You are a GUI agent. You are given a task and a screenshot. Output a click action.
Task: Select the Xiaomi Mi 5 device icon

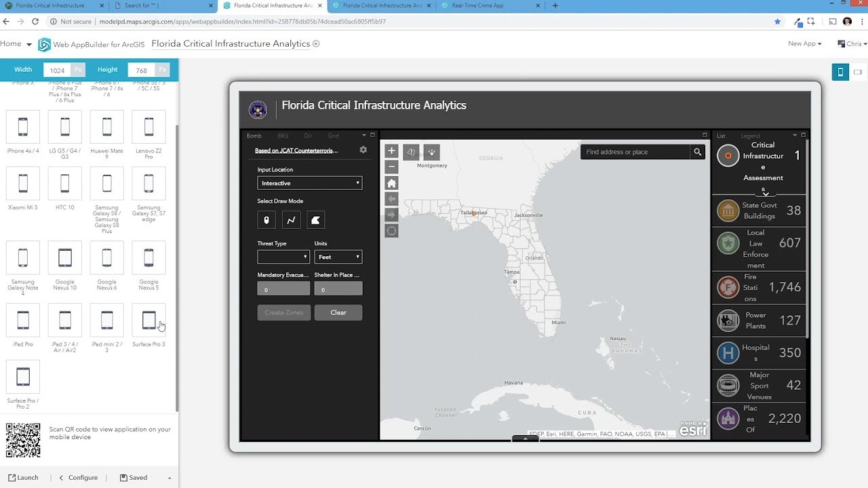pyautogui.click(x=23, y=184)
